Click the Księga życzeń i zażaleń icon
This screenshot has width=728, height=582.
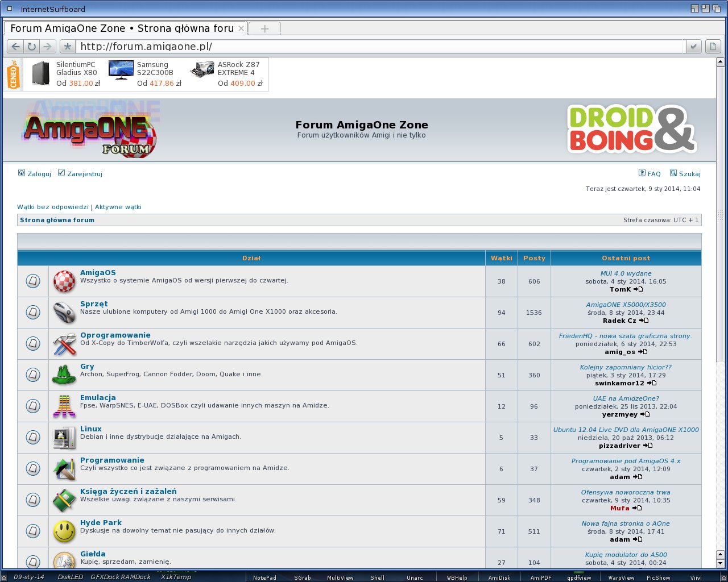(64, 500)
